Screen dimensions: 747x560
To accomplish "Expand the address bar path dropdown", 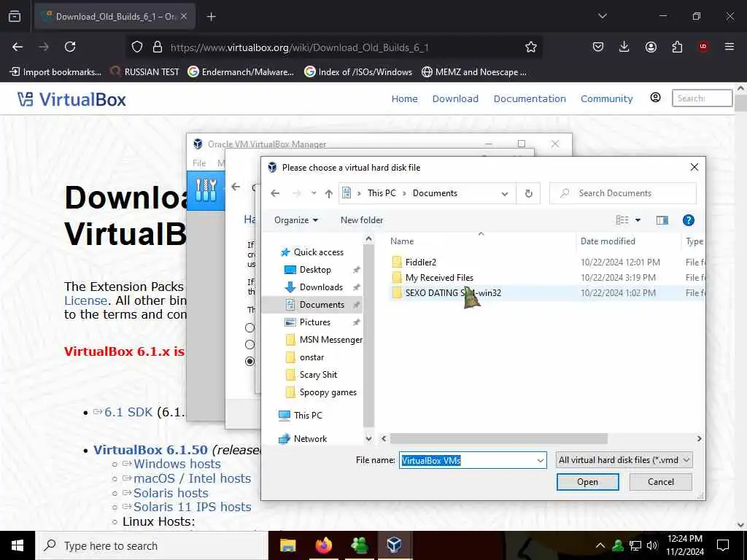I will click(505, 193).
